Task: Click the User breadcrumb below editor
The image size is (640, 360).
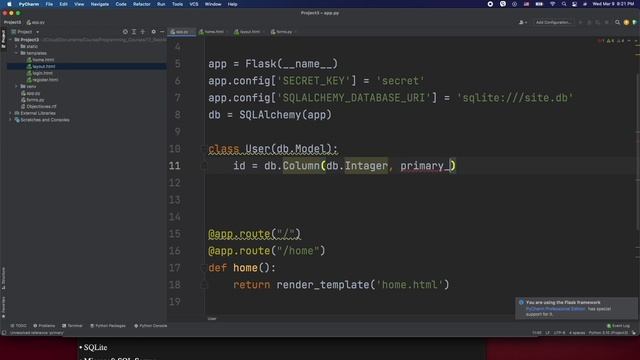Action: click(x=212, y=318)
